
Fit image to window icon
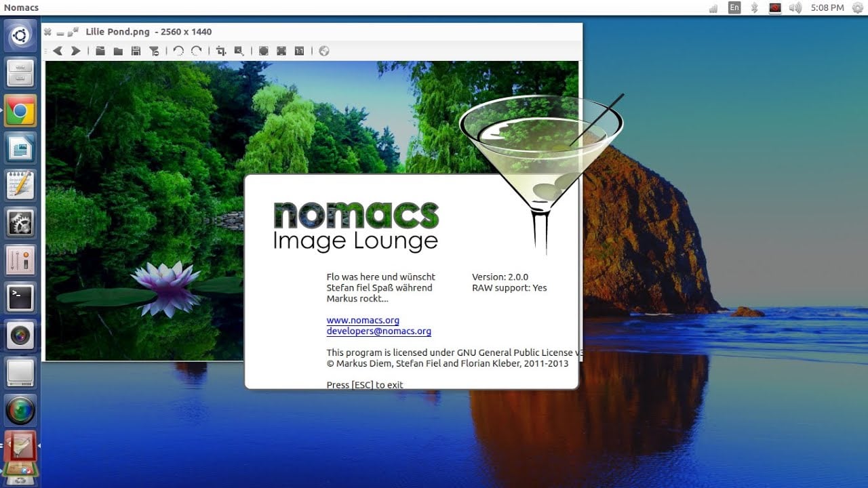(x=281, y=51)
